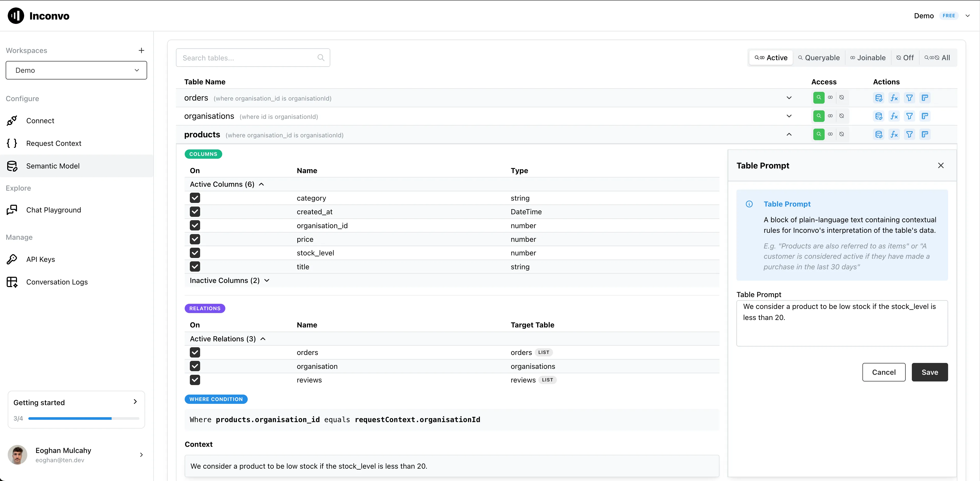Save the table prompt

pyautogui.click(x=929, y=372)
